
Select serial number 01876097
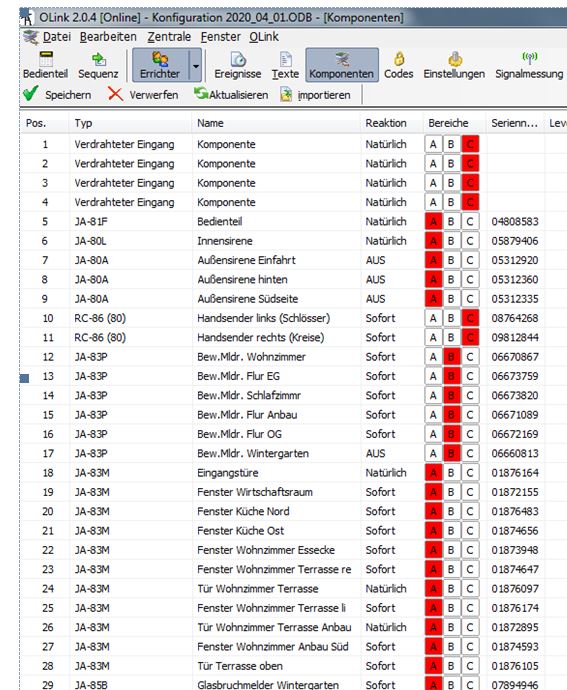pyautogui.click(x=515, y=589)
